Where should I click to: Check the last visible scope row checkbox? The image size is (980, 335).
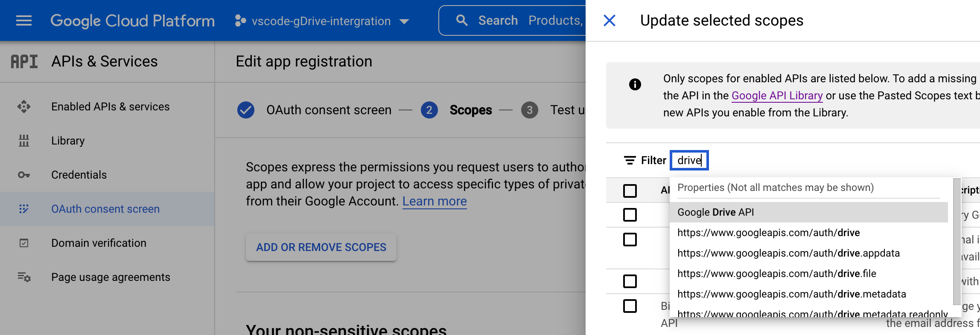coord(630,306)
